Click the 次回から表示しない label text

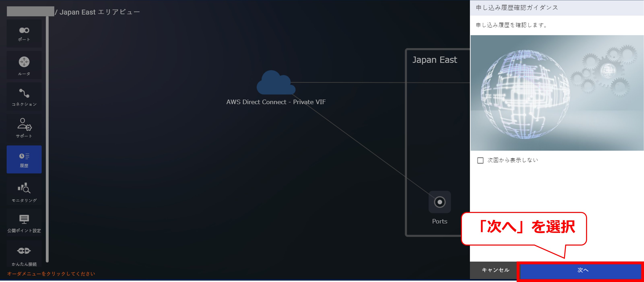[x=512, y=160]
